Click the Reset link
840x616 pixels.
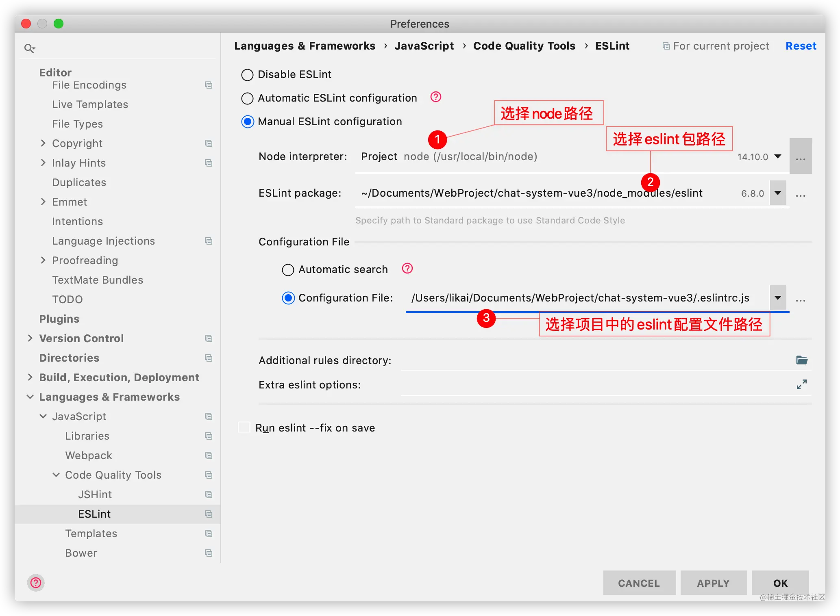click(x=800, y=46)
